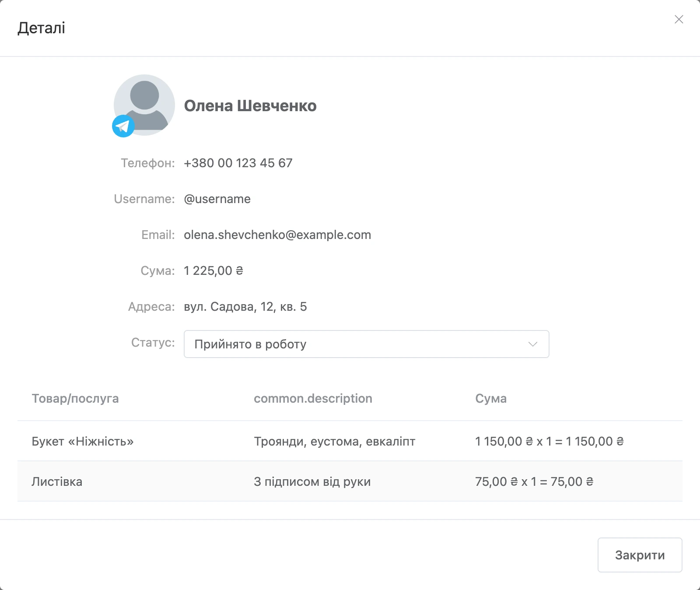Screen dimensions: 700x590
Task: Click the @username value
Action: (x=217, y=199)
